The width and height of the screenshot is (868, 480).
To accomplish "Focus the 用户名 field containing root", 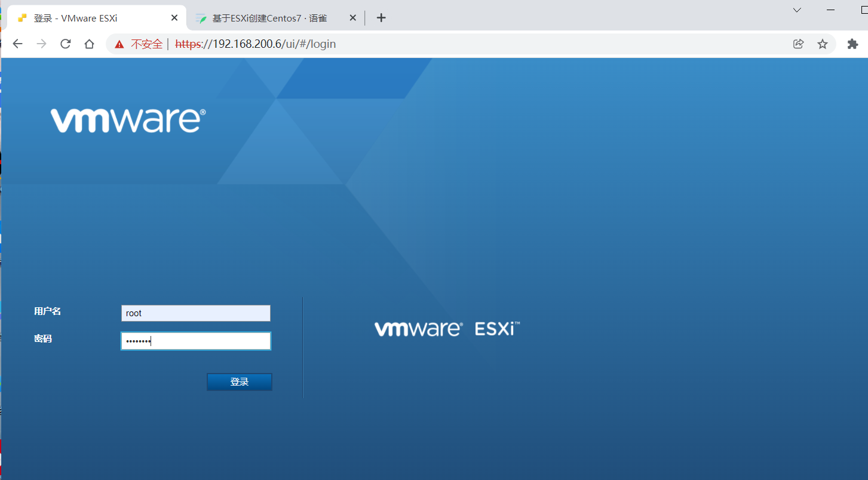I will 196,313.
